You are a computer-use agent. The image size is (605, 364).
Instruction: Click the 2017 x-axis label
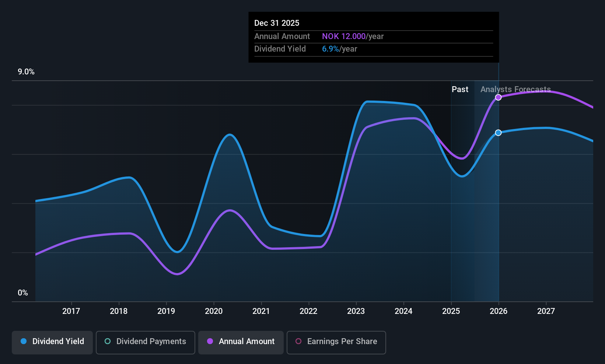coord(71,311)
